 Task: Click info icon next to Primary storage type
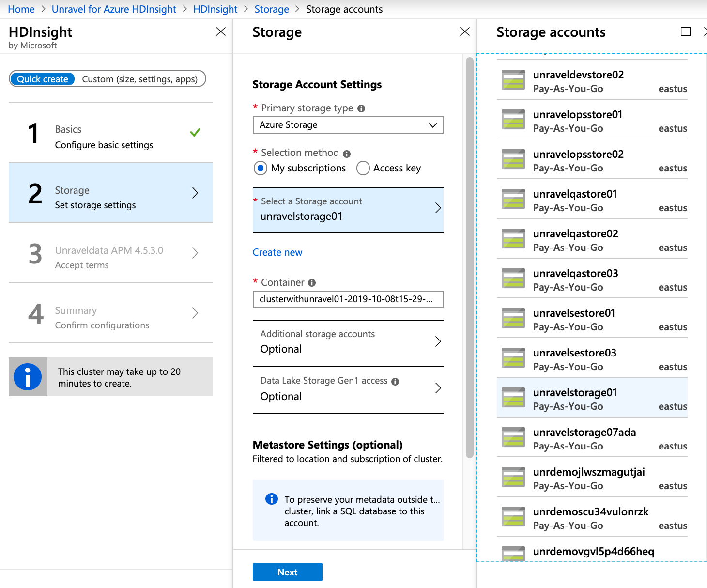(361, 108)
